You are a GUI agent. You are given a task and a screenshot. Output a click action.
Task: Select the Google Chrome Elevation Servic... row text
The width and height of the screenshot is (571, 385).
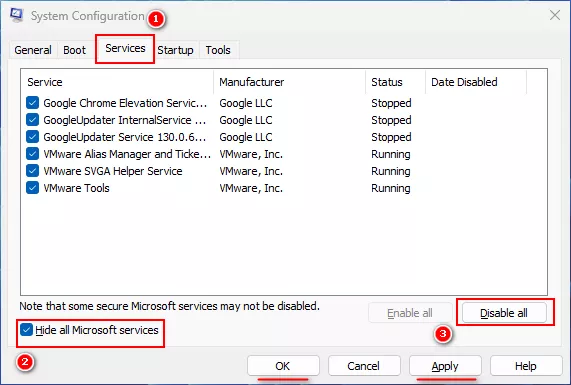click(125, 103)
